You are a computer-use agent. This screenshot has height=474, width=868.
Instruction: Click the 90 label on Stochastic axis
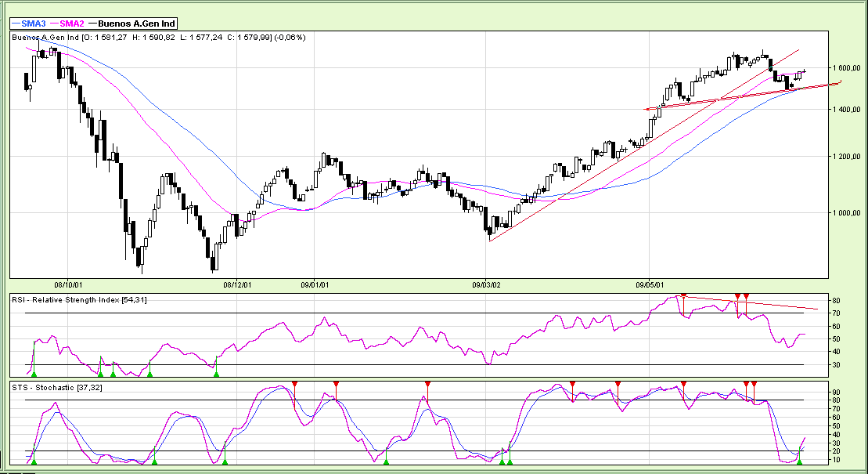coord(837,392)
